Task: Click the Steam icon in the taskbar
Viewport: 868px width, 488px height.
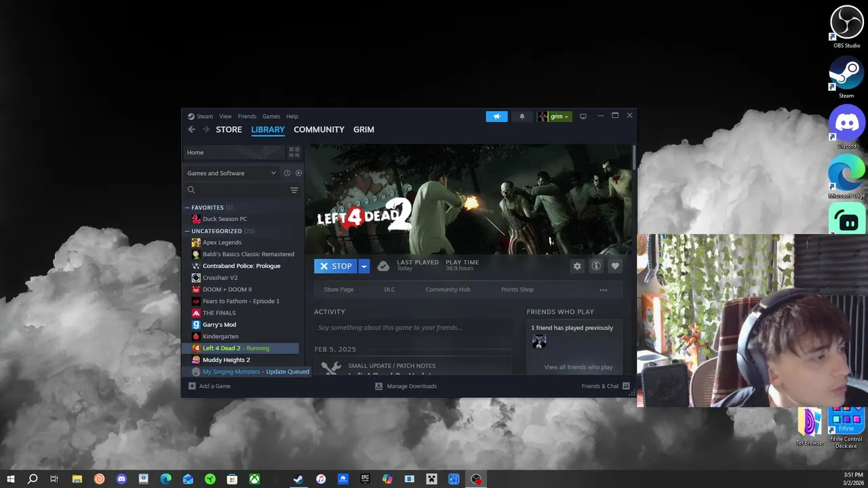Action: pos(298,479)
